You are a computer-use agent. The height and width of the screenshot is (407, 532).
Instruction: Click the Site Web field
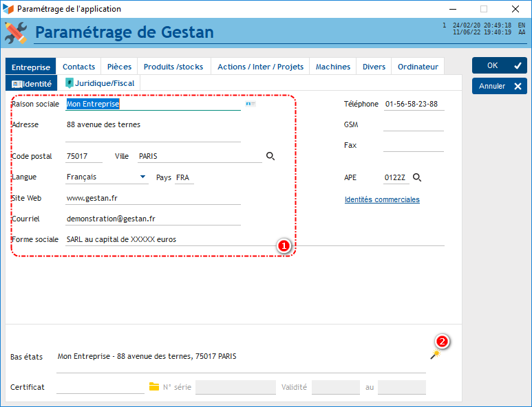[152, 198]
